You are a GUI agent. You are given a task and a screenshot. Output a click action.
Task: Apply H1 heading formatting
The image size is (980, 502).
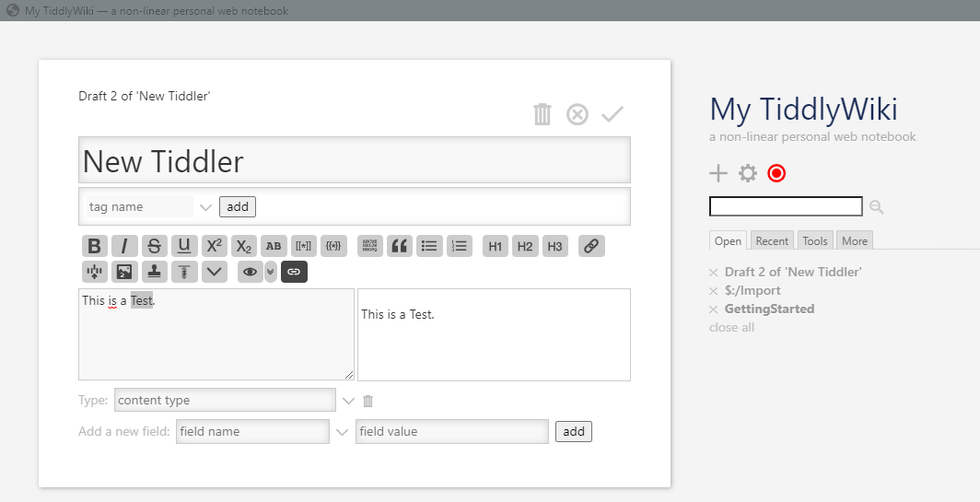495,246
